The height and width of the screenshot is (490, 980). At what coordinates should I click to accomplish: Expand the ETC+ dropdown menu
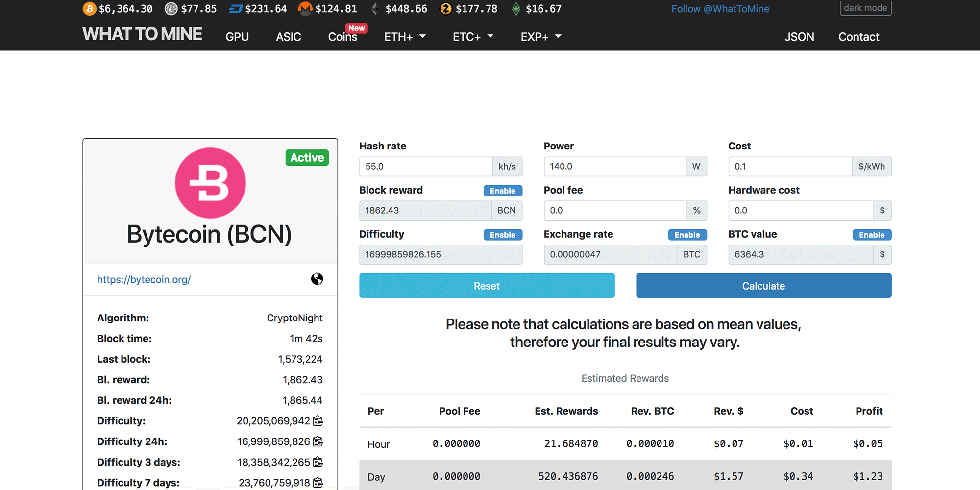(x=473, y=37)
